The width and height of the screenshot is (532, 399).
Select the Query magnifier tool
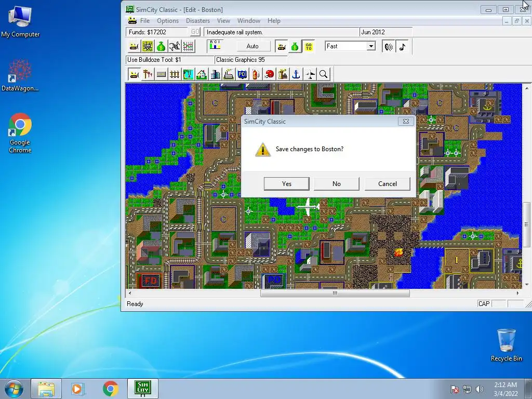click(x=323, y=74)
